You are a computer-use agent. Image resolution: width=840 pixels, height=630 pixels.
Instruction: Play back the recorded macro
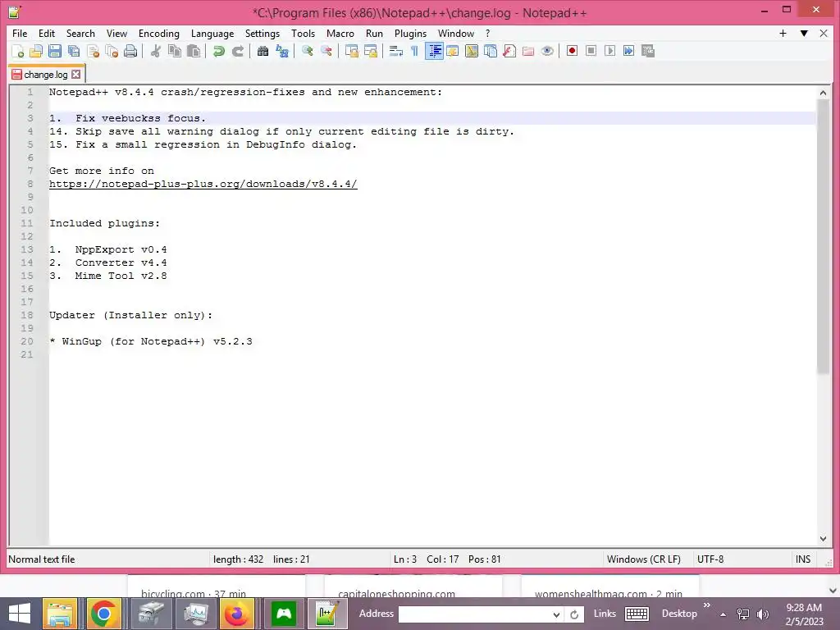pos(609,51)
